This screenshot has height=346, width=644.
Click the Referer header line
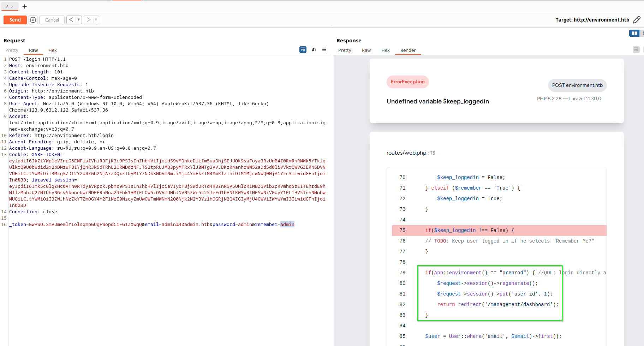pos(61,135)
